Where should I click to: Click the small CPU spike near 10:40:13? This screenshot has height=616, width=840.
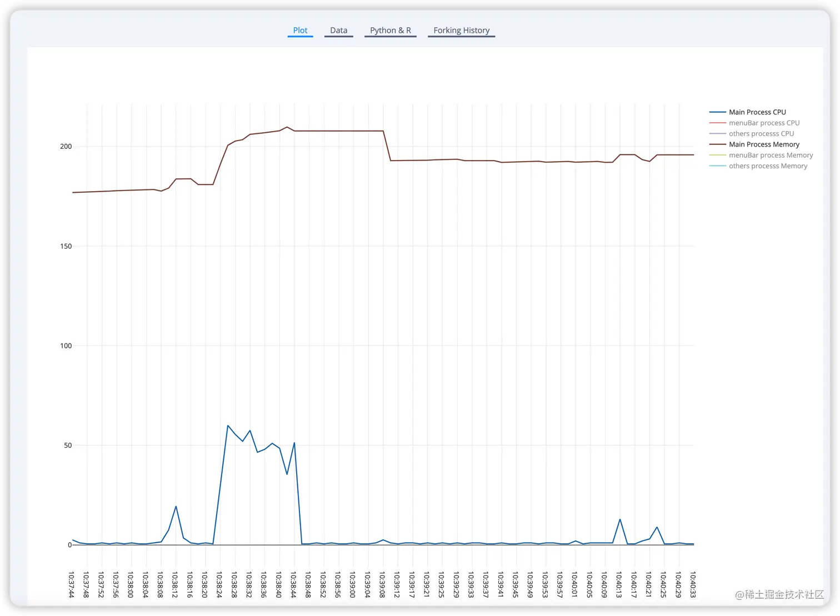[x=619, y=519]
